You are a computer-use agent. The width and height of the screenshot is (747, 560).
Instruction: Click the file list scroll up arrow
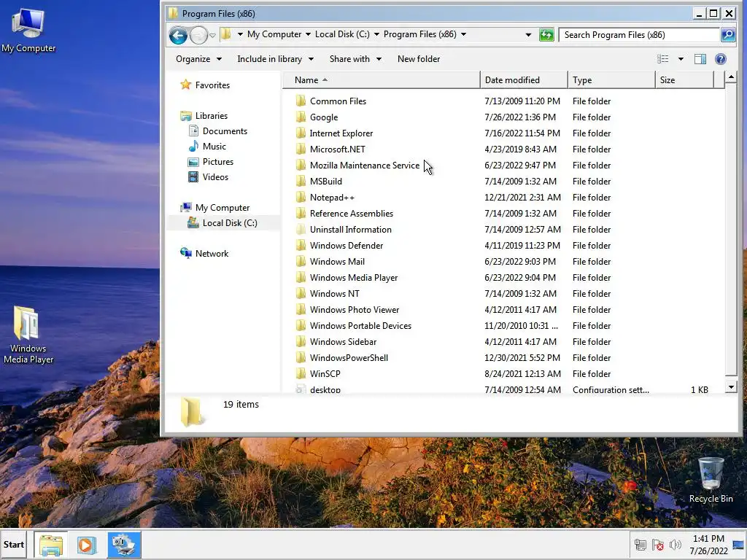[x=731, y=77]
